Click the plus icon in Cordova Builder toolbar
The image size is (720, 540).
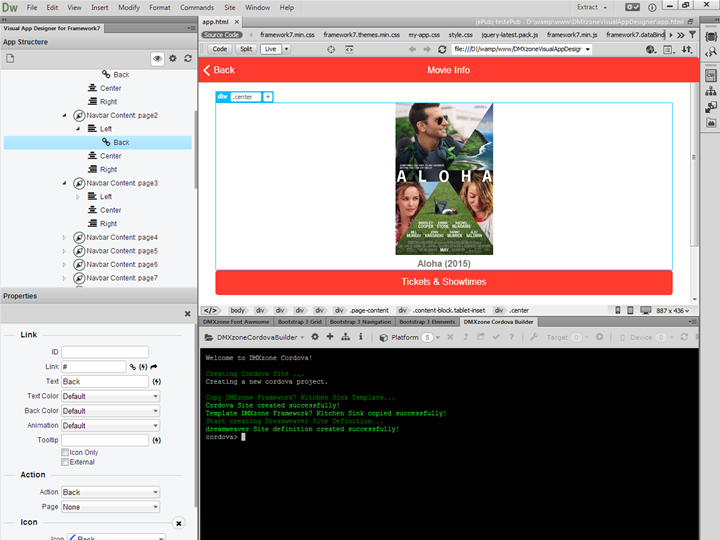click(330, 337)
